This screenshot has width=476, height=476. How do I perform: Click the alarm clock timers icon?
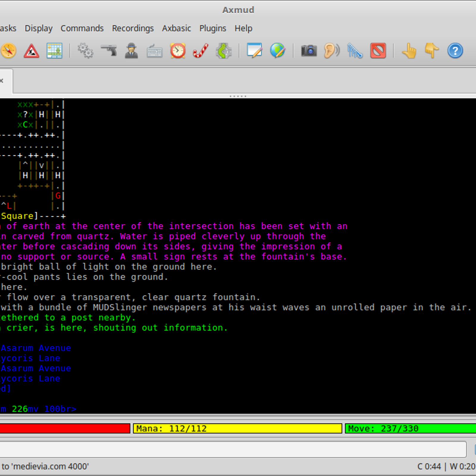pyautogui.click(x=178, y=51)
